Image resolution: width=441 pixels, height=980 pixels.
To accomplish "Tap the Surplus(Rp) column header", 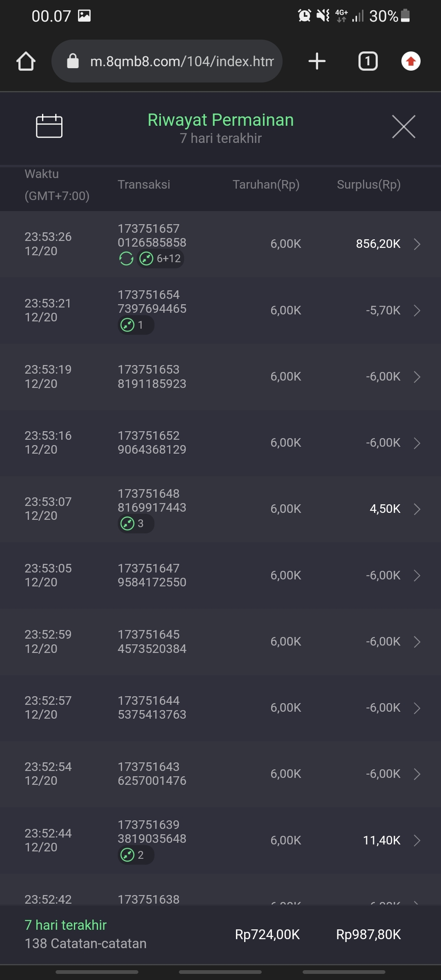I will [368, 185].
